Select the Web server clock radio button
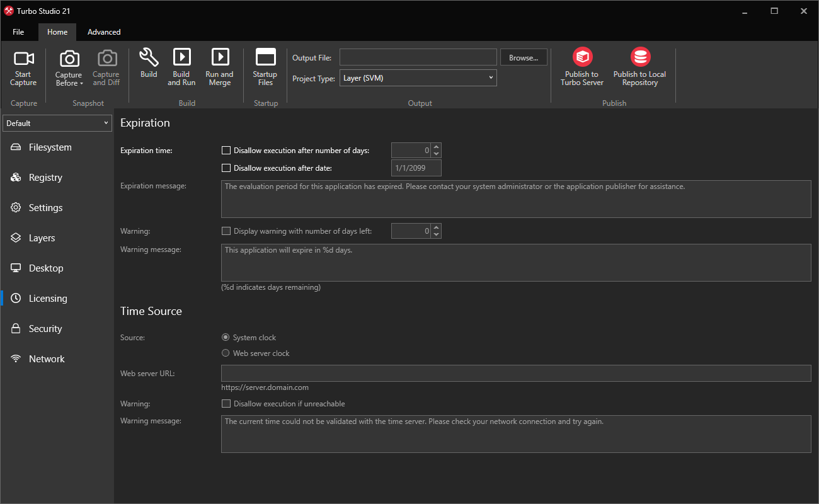Image resolution: width=819 pixels, height=504 pixels. 226,353
